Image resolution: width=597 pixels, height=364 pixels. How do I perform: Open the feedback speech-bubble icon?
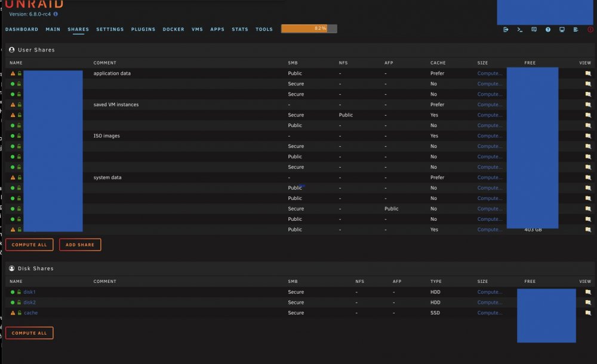[x=534, y=29]
